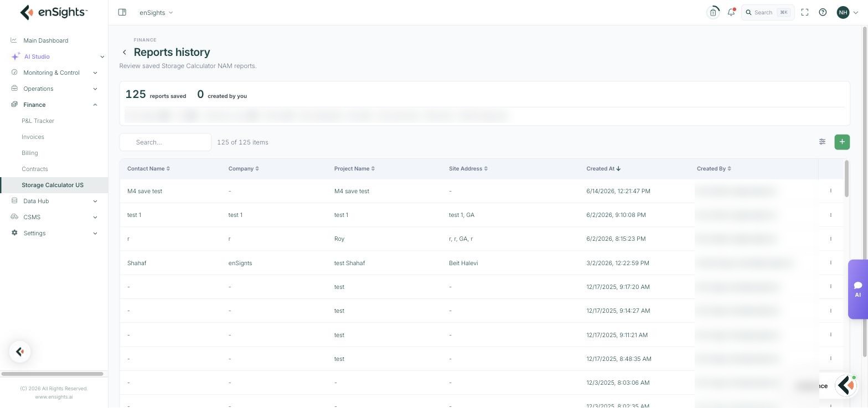The width and height of the screenshot is (868, 408).
Task: Open row actions for M4 save test
Action: coord(830,190)
